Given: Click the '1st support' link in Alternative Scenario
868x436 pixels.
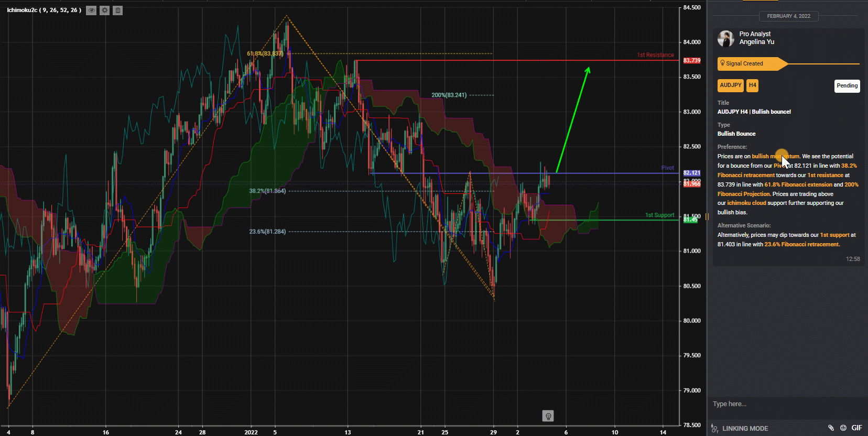Looking at the screenshot, I should click(834, 235).
